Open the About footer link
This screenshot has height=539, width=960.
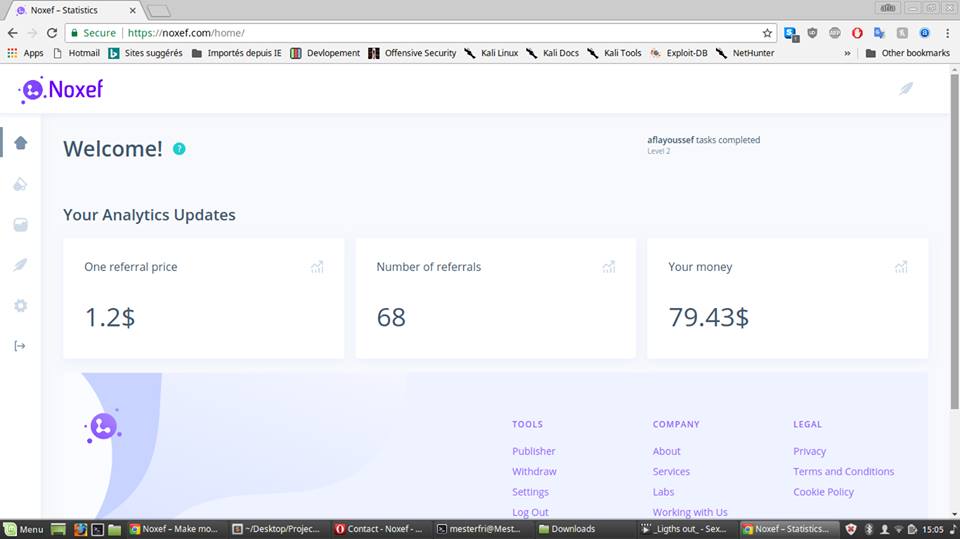click(x=666, y=451)
